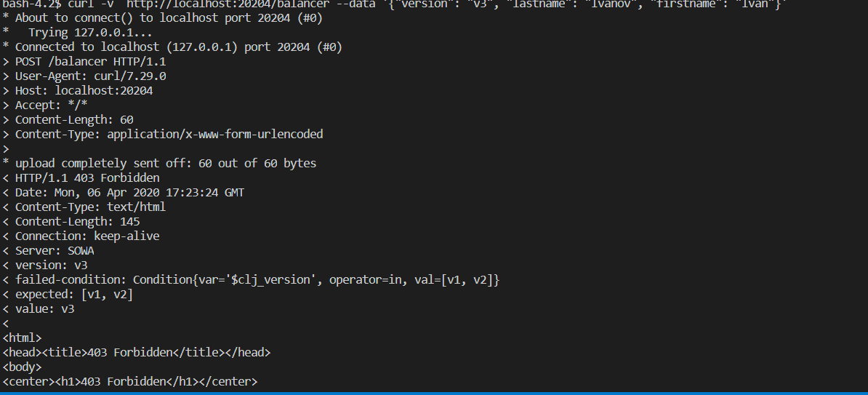Click the title tag 403 Forbidden line
This screenshot has height=395, width=868.
[137, 352]
